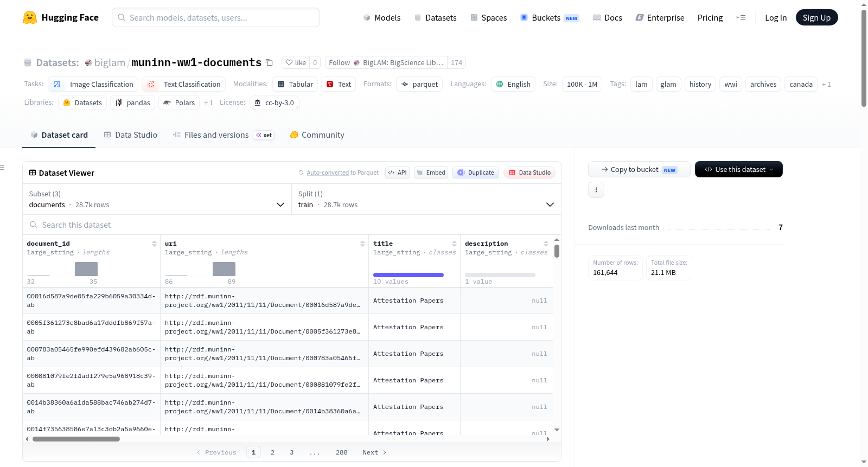The image size is (868, 467).
Task: Open the Community tab
Action: click(317, 135)
